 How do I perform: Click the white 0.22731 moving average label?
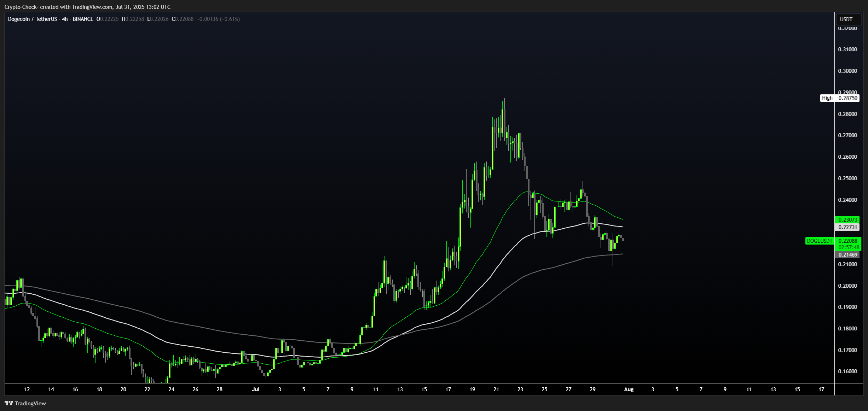pyautogui.click(x=847, y=227)
